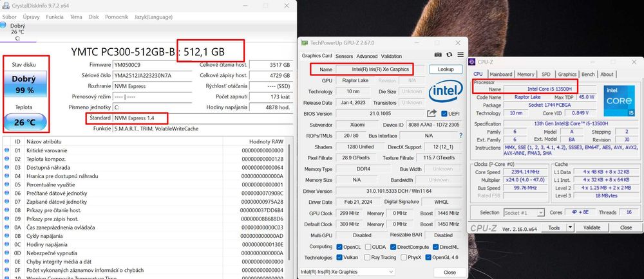This screenshot has width=644, height=279.
Task: Click the Intel Core i5 badge in CPU-Z
Action: [619, 101]
